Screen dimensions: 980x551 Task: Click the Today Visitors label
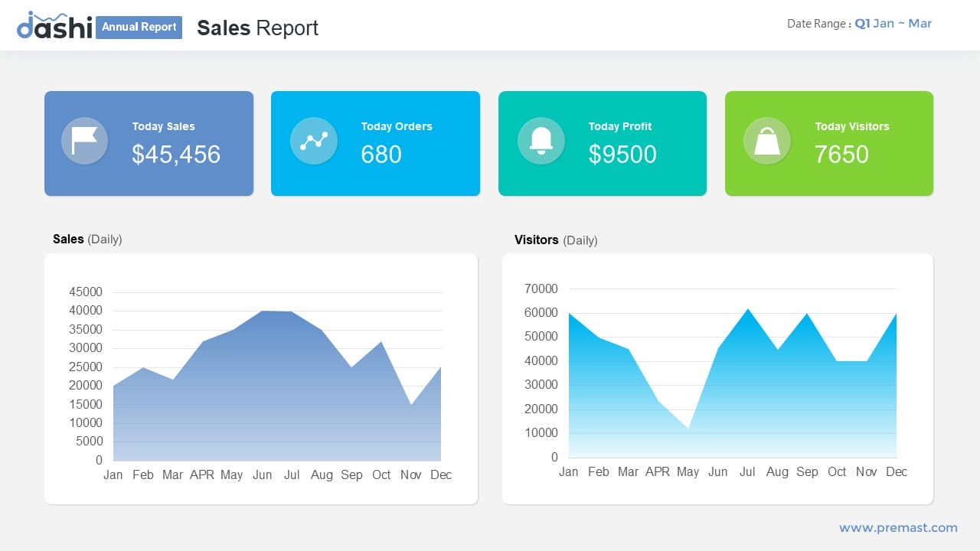852,126
